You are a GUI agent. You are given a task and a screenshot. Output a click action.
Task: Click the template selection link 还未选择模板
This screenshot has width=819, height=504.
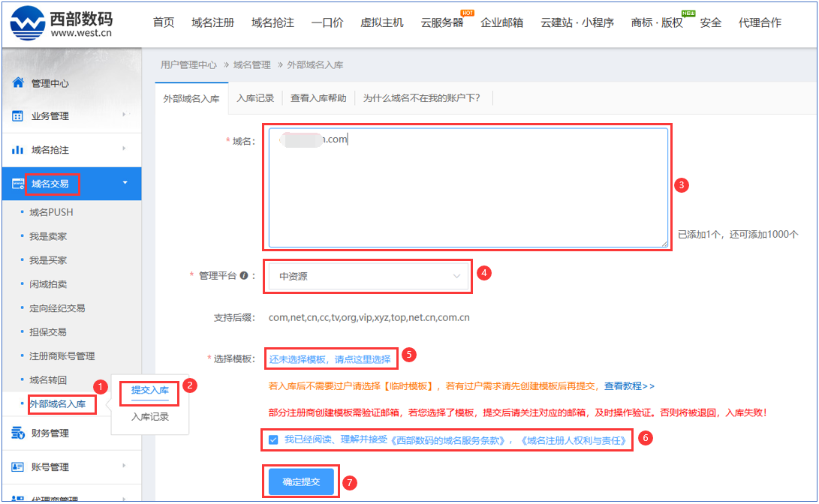point(330,359)
